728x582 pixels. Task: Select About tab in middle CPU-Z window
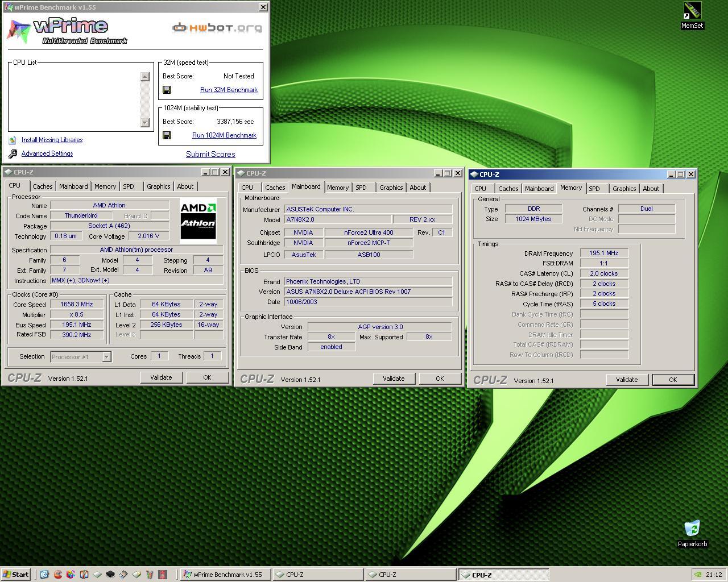coord(417,188)
